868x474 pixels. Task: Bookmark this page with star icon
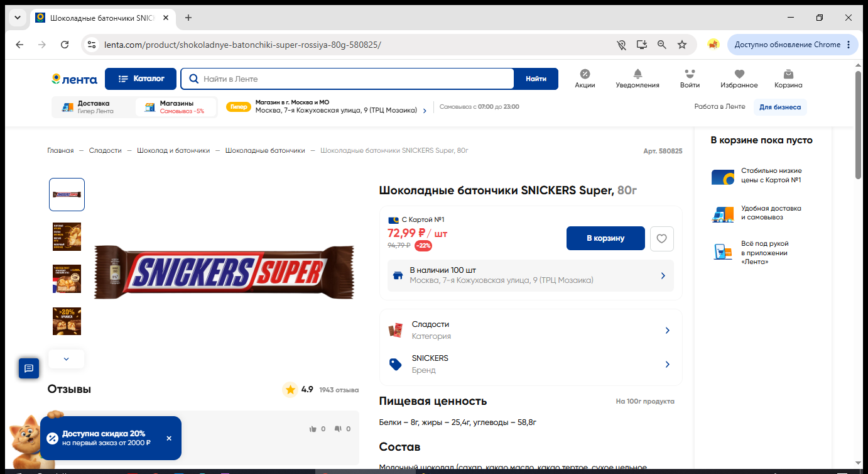point(682,45)
